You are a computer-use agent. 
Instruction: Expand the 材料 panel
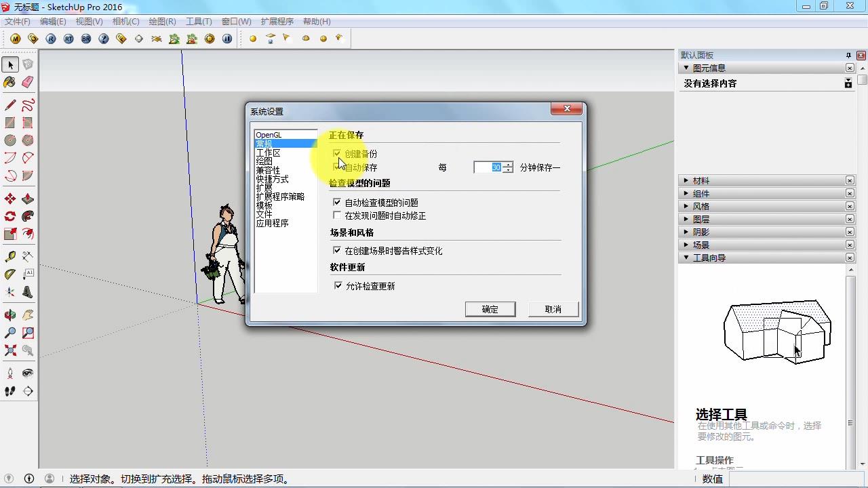click(686, 180)
